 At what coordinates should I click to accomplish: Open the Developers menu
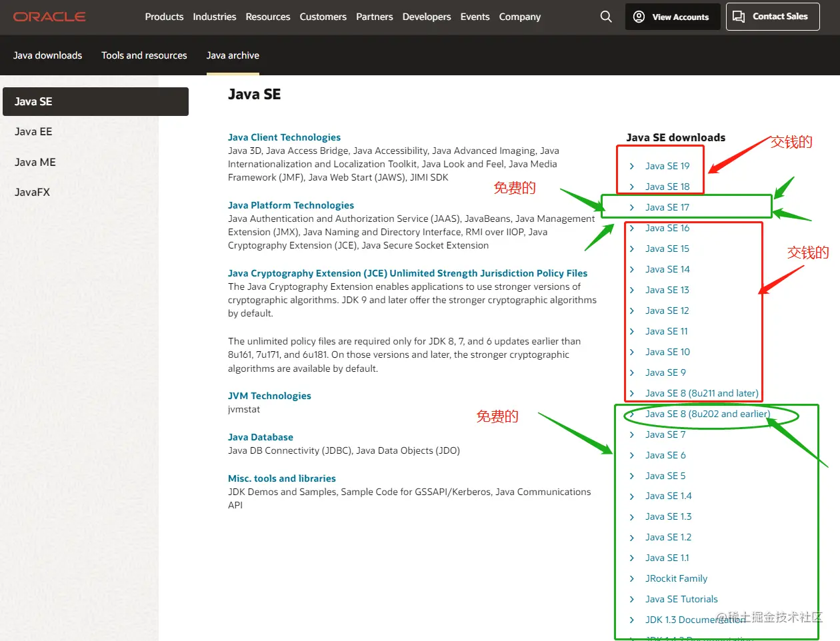tap(427, 17)
